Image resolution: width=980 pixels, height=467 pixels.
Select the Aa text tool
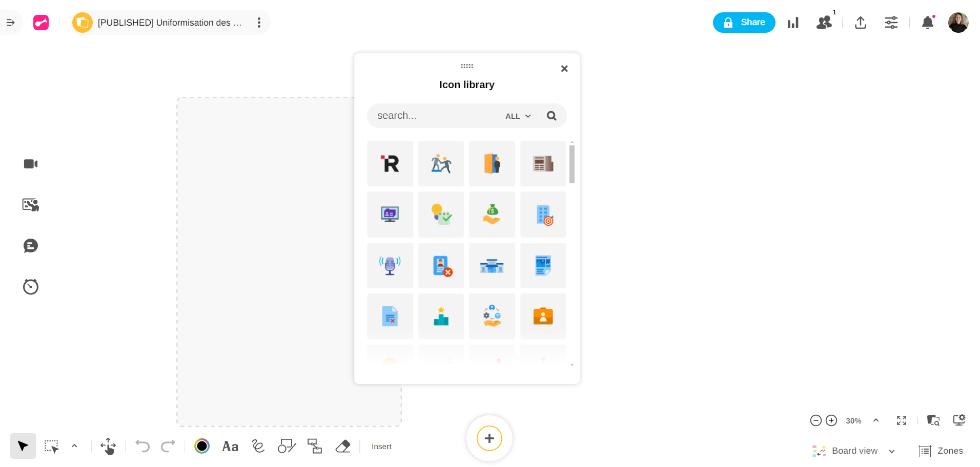tap(230, 447)
